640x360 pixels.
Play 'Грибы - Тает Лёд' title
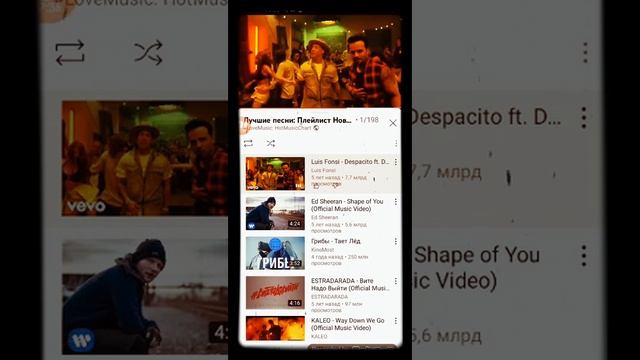(336, 241)
